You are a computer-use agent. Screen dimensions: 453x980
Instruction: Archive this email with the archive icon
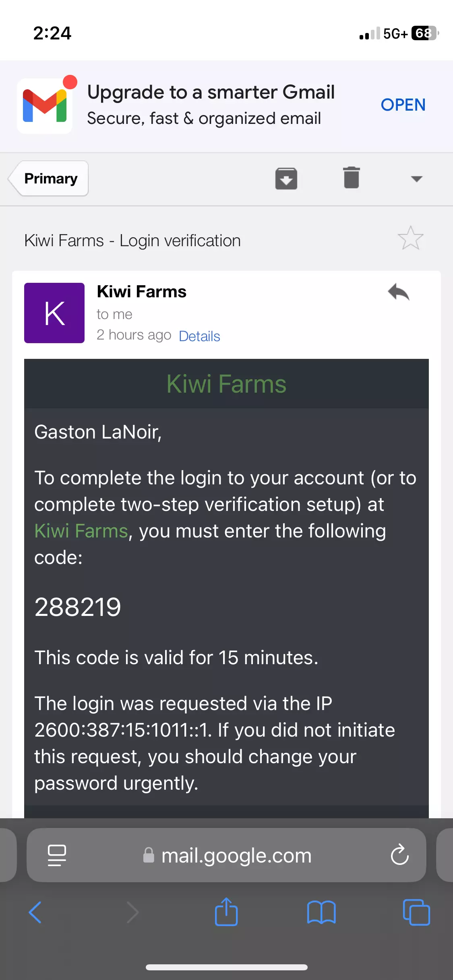[286, 179]
